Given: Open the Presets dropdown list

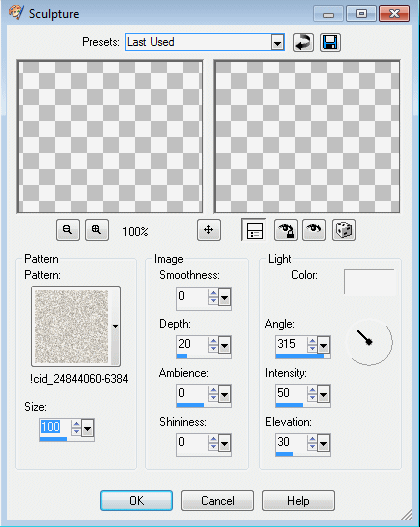Looking at the screenshot, I should point(277,43).
